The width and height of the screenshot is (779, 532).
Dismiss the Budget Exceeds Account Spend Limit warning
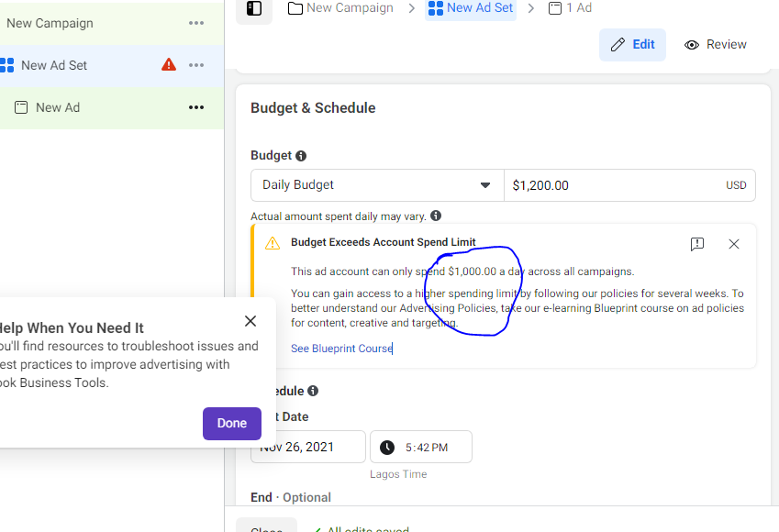pyautogui.click(x=734, y=244)
